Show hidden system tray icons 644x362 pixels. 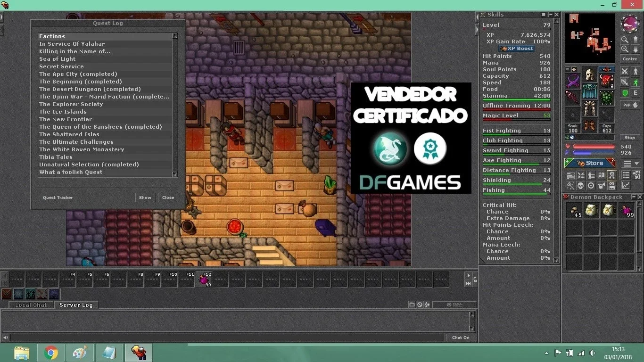point(546,353)
